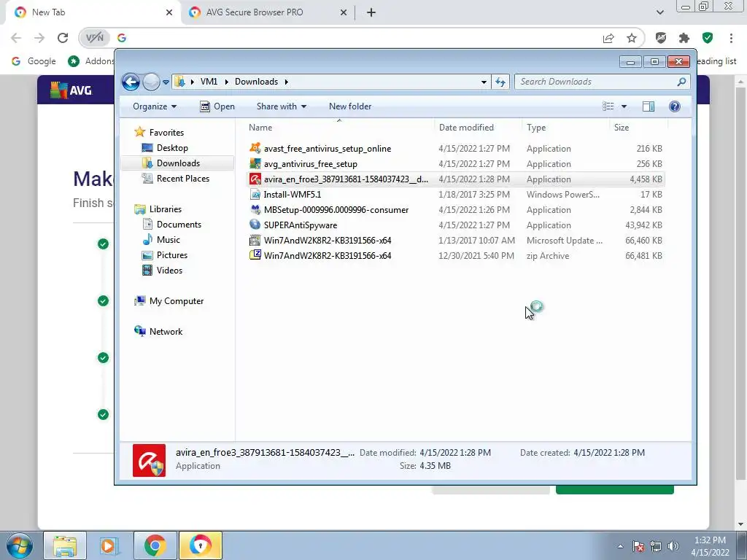Open the browser three-dot menu
747x560 pixels.
(x=731, y=38)
